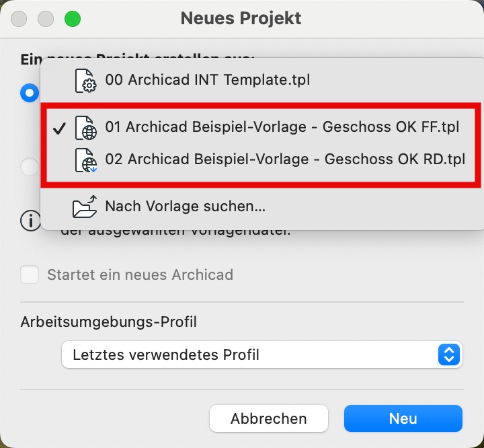Click the checkmark next to template 01
This screenshot has width=484, height=448.
coord(59,128)
